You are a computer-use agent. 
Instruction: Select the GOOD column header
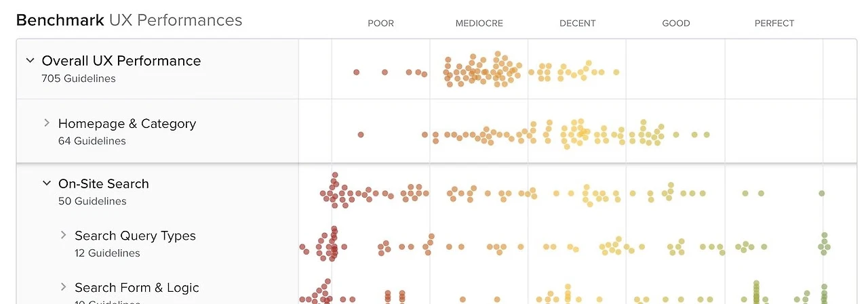click(x=676, y=23)
